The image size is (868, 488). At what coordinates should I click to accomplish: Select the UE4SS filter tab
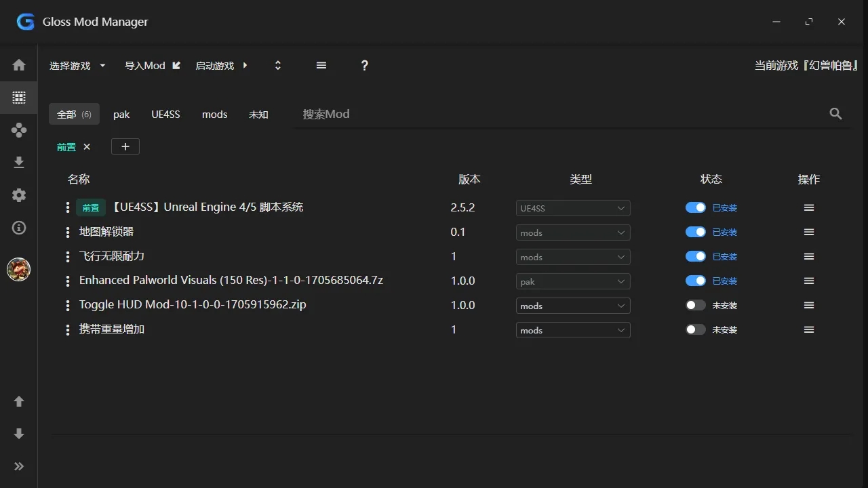[x=165, y=115]
